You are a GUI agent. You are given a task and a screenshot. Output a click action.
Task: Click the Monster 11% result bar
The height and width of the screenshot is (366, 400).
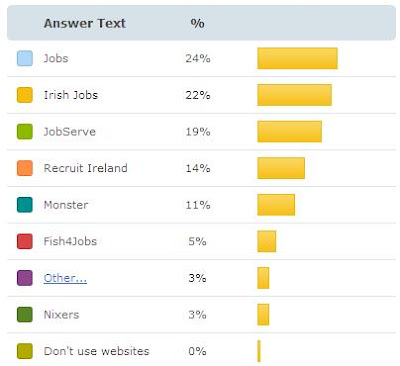[276, 205]
